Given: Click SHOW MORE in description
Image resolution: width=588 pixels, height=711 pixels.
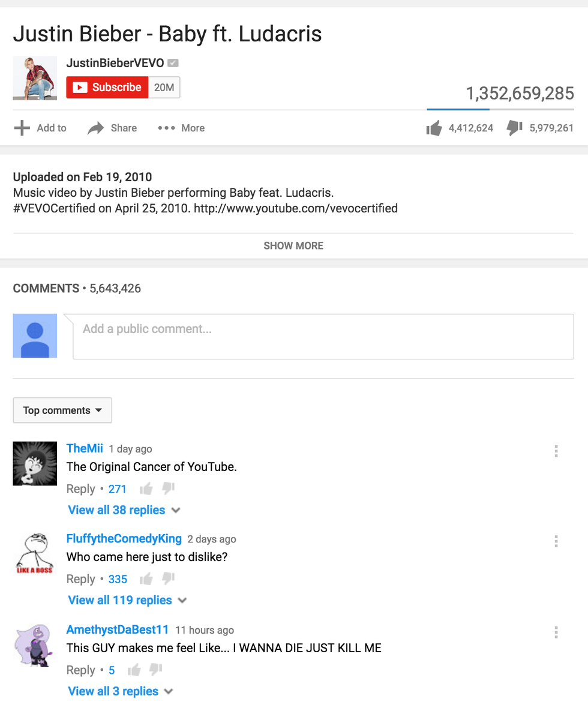Looking at the screenshot, I should pos(293,246).
